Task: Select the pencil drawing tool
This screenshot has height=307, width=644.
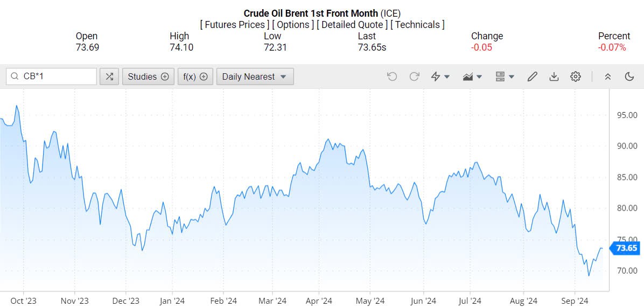Action: (x=532, y=76)
